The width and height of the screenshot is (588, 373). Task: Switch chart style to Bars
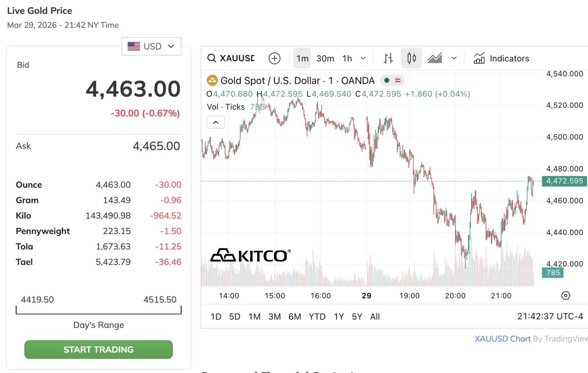tap(388, 58)
